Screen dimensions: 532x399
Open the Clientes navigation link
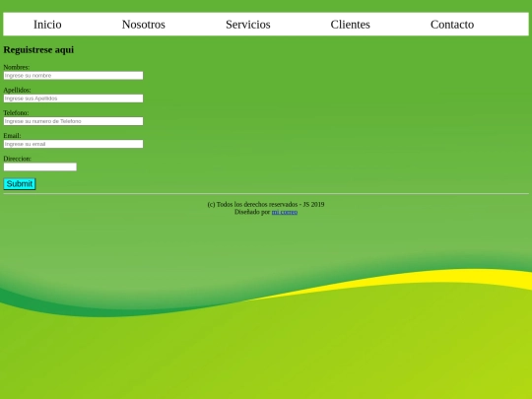pyautogui.click(x=350, y=25)
